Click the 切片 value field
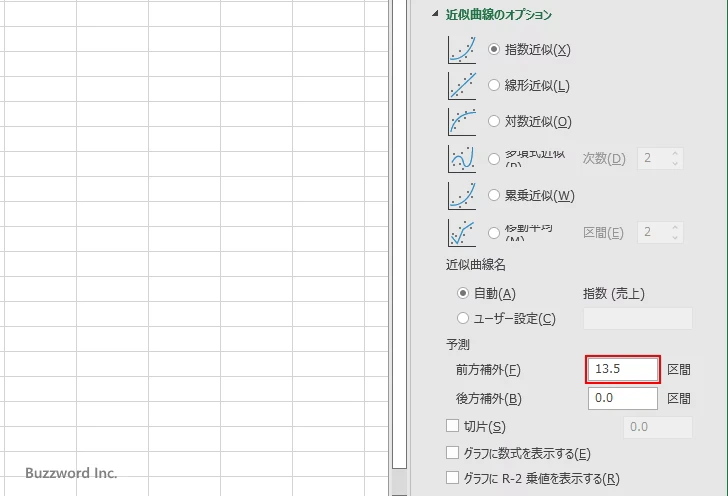The height and width of the screenshot is (496, 728). click(657, 427)
